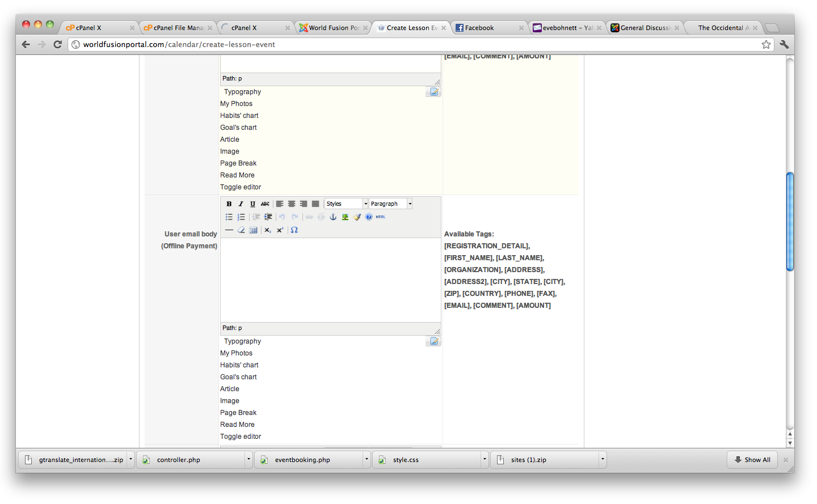The image size is (817, 504).
Task: Open the Paragraph format dropdown
Action: [x=390, y=204]
